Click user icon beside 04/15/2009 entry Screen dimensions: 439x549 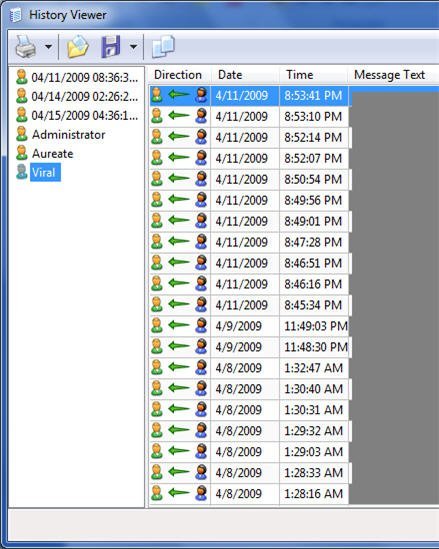22,115
